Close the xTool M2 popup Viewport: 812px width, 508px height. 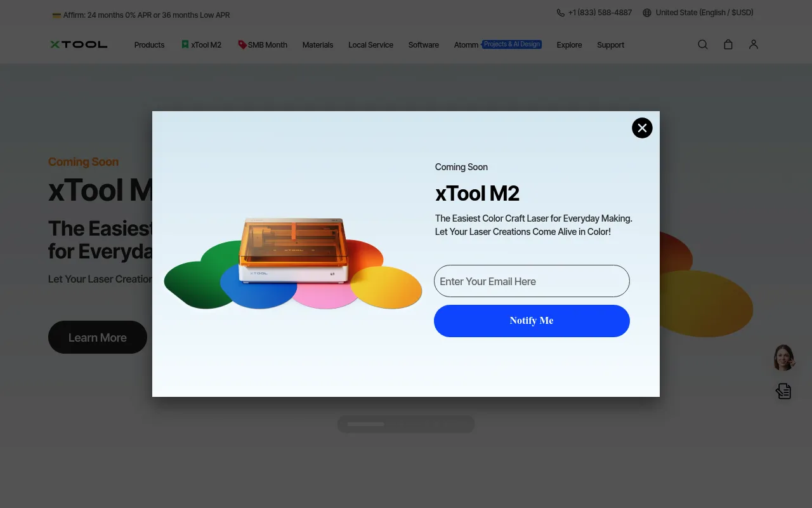(x=642, y=128)
